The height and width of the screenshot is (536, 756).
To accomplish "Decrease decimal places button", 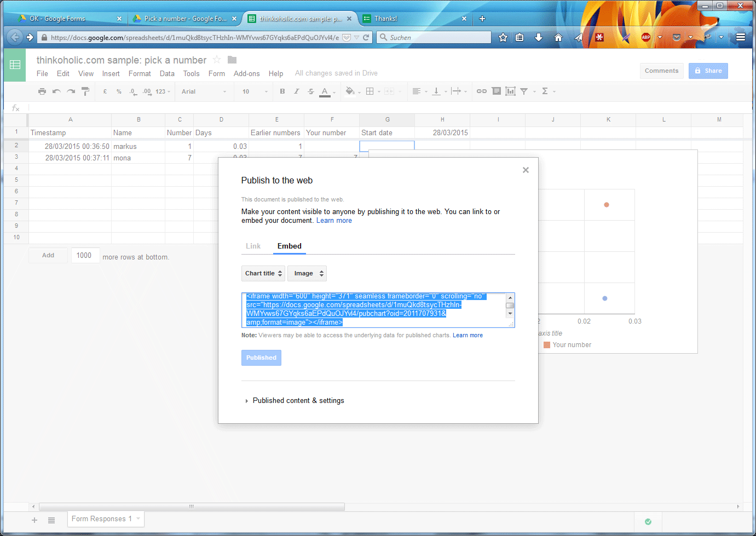I will (x=133, y=91).
